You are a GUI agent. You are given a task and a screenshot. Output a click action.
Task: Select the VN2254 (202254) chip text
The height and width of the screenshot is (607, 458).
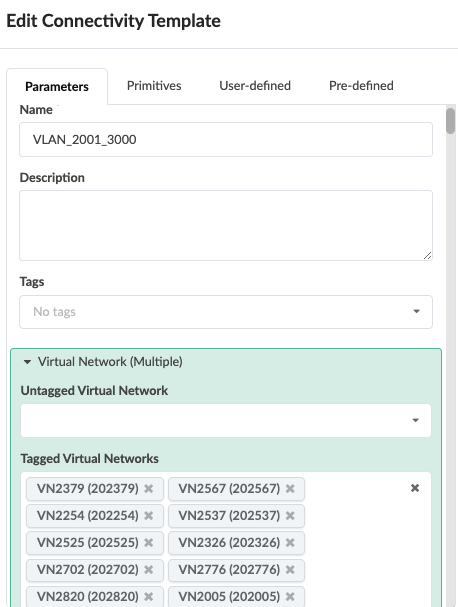tap(87, 516)
